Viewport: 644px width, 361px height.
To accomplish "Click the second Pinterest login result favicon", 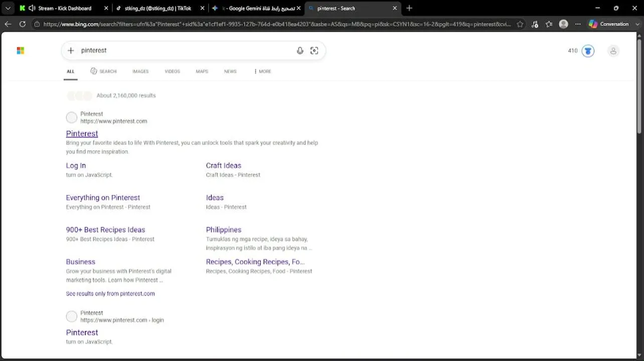I will 72,316.
